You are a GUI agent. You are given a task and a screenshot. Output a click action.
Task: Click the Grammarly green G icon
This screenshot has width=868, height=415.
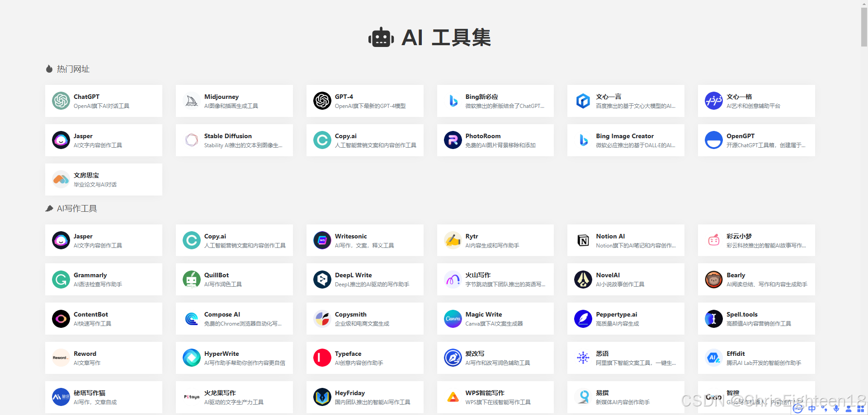pos(61,280)
